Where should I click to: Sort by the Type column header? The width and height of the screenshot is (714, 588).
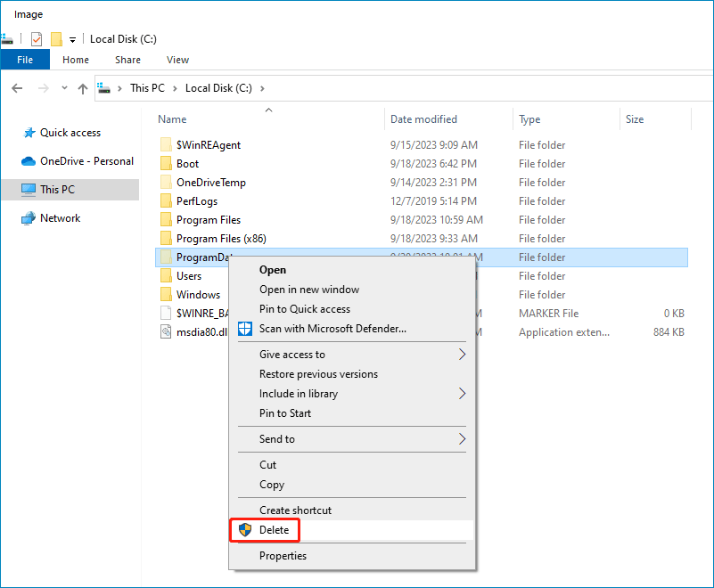[529, 119]
